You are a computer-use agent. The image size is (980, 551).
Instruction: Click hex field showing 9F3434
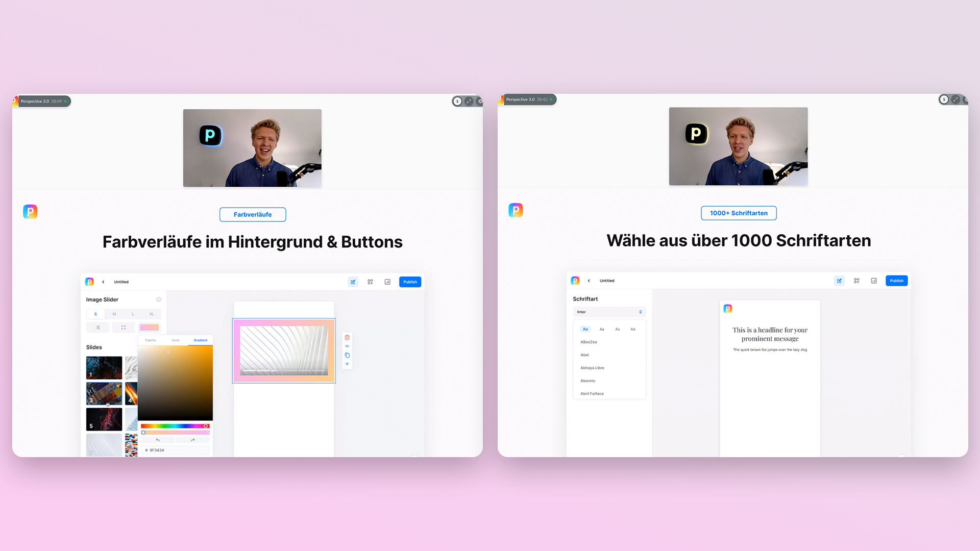[175, 450]
